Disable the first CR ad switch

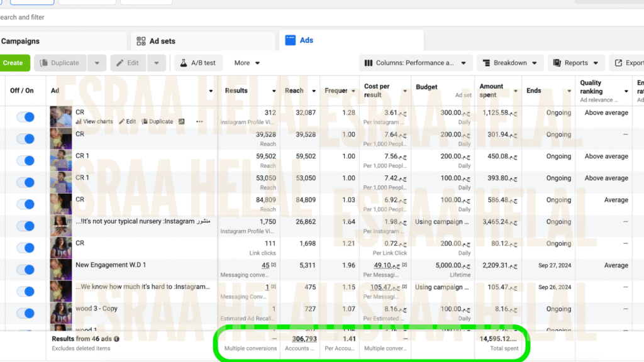point(25,117)
